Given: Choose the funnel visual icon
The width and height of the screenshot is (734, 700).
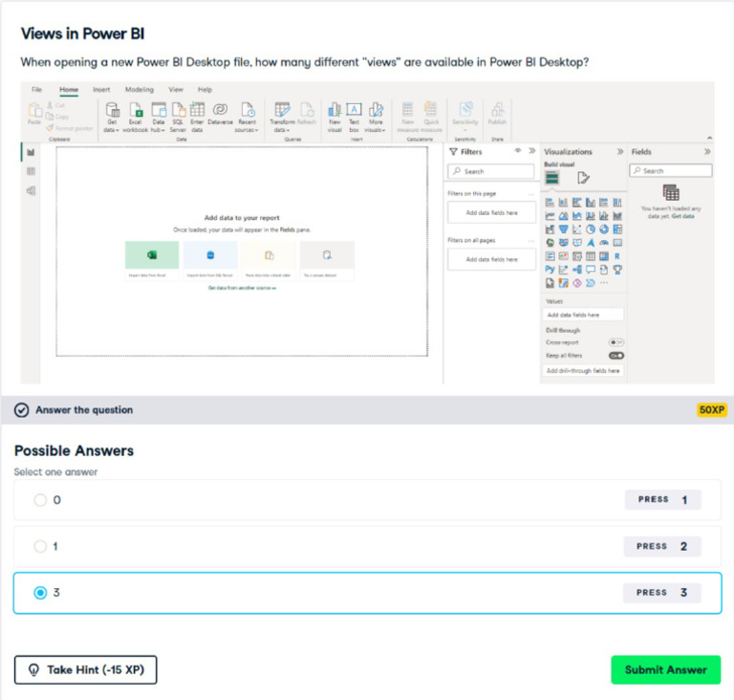Looking at the screenshot, I should [x=564, y=230].
